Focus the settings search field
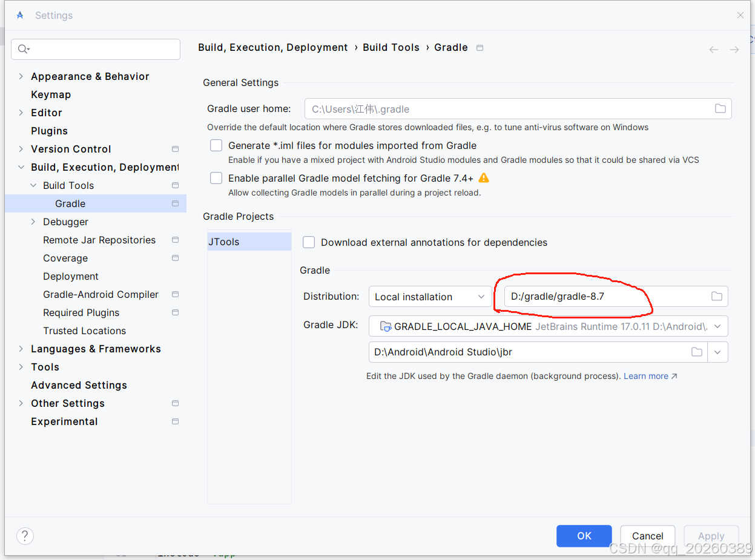This screenshot has height=560, width=755. click(x=96, y=49)
